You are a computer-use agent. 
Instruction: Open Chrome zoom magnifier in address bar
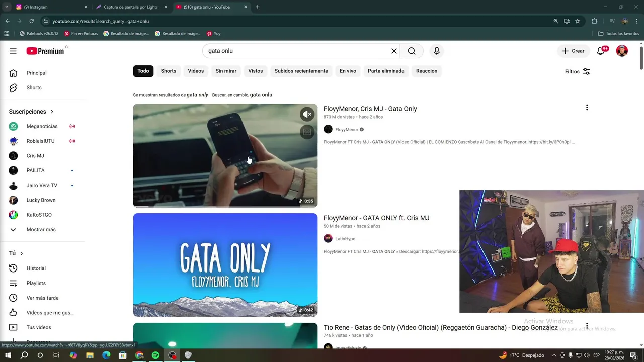click(x=556, y=21)
